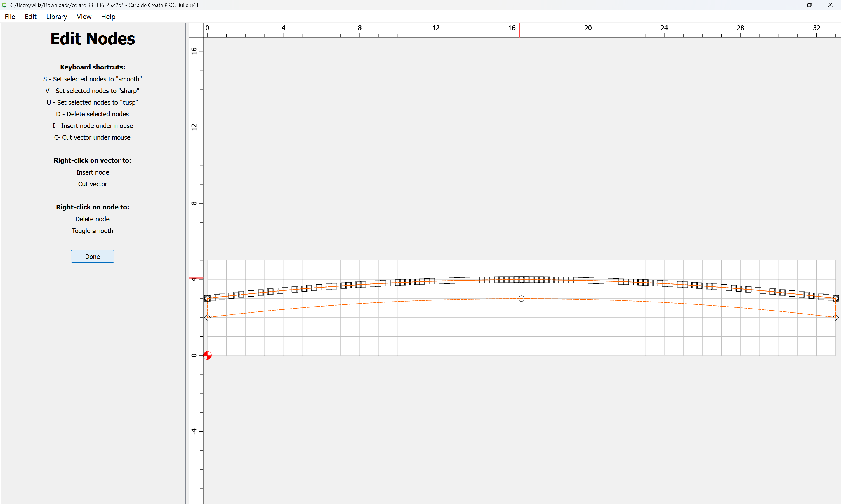Click the 20 mark on the horizontal ruler
This screenshot has height=504, width=841.
click(x=588, y=28)
